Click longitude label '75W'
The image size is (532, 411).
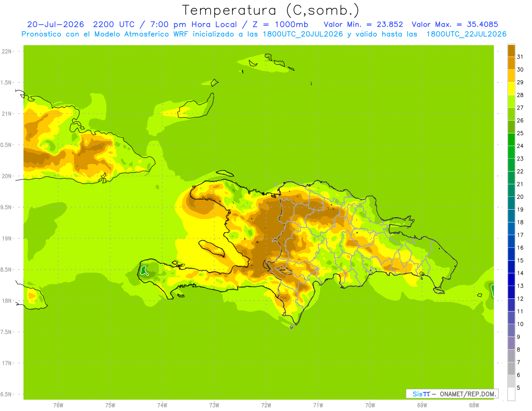110,405
